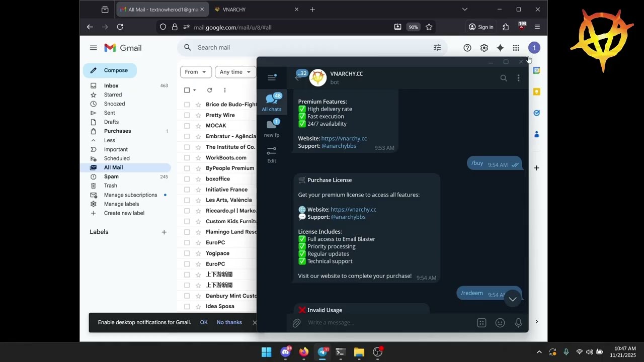Viewport: 644px width, 362px height.
Task: Open Google Contacts side panel icon
Action: coord(537,134)
